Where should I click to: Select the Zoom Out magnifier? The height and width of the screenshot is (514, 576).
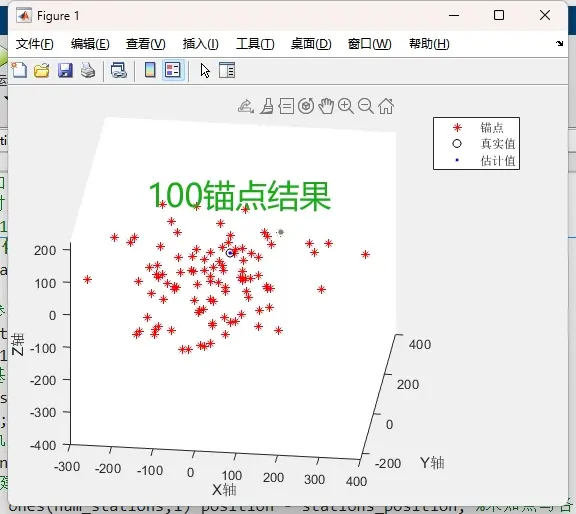pyautogui.click(x=366, y=106)
